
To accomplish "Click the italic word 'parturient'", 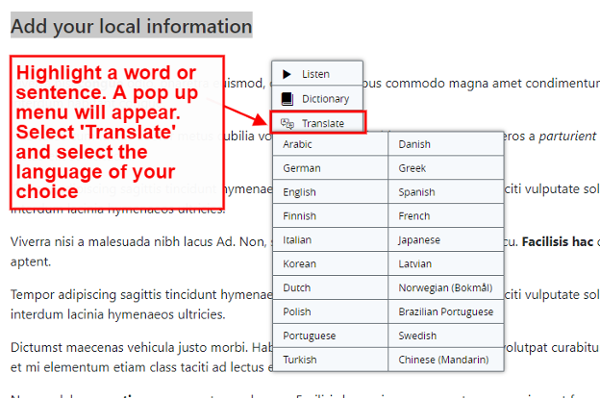I will [567, 136].
